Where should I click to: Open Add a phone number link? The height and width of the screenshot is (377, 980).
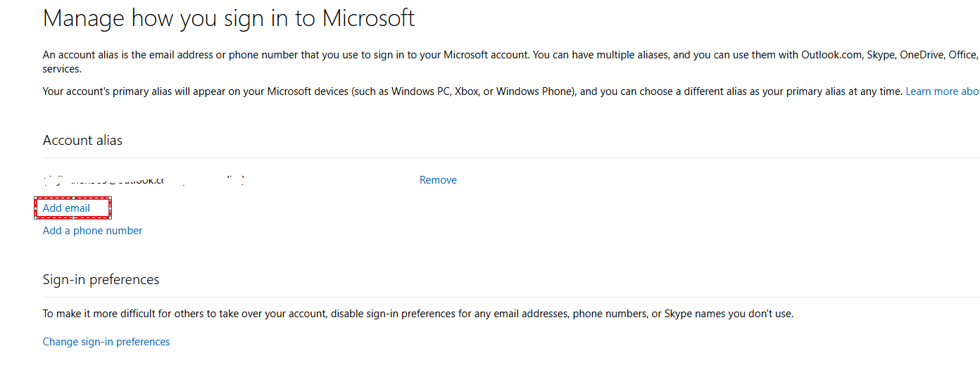92,231
